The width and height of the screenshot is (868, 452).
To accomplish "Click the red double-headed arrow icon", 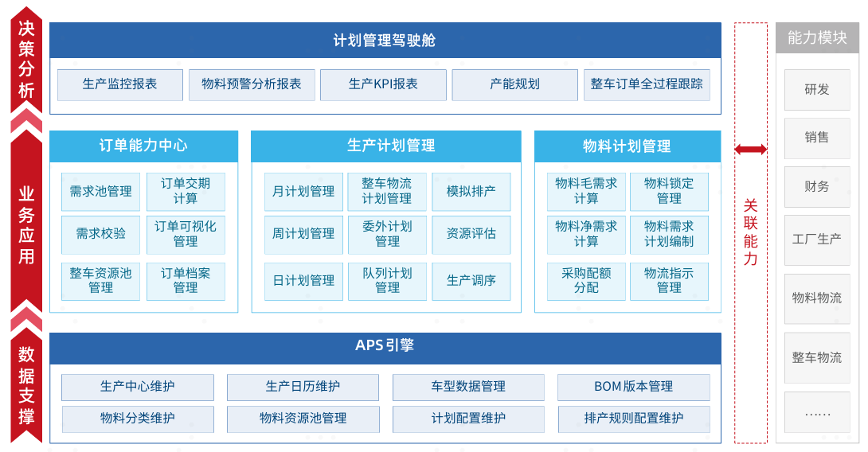I will tap(750, 149).
